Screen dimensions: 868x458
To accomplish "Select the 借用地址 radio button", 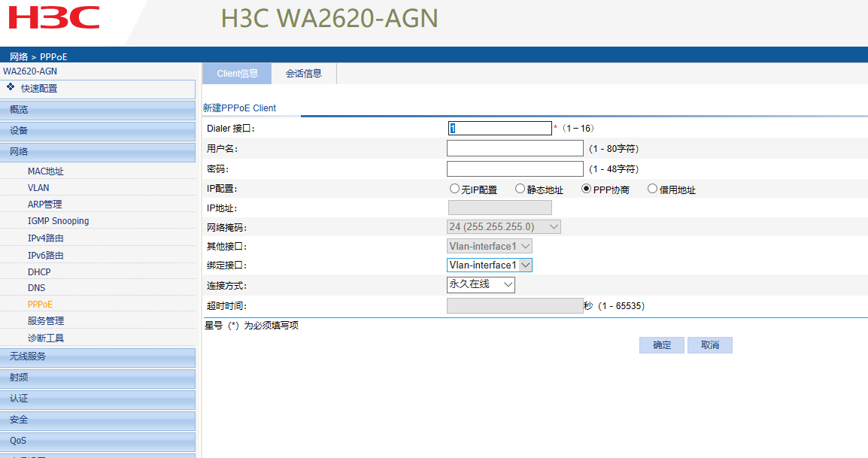I will pos(652,189).
